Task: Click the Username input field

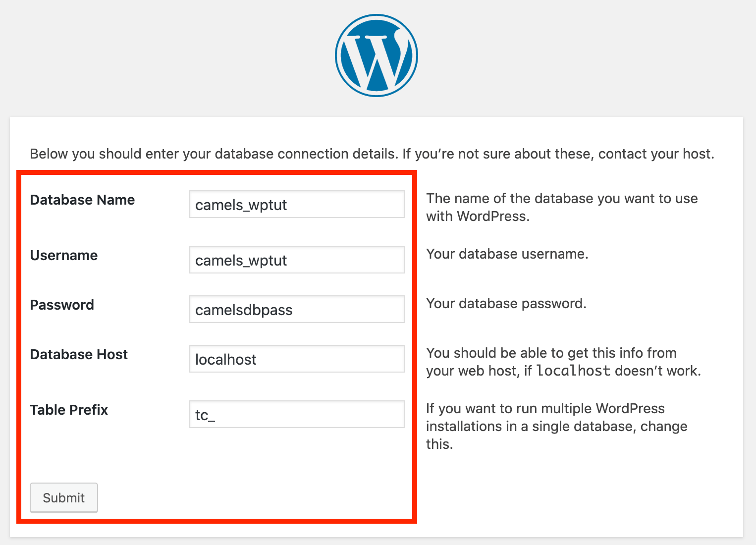Action: coord(297,260)
